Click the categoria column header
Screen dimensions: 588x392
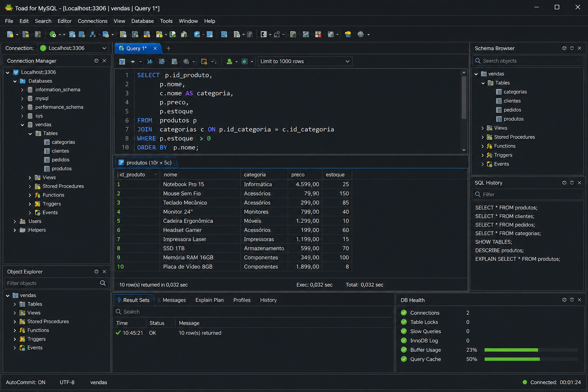tap(264, 175)
